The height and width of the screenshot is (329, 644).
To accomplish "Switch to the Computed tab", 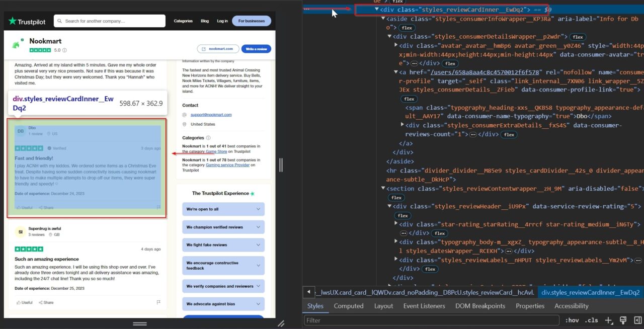I will (x=349, y=306).
